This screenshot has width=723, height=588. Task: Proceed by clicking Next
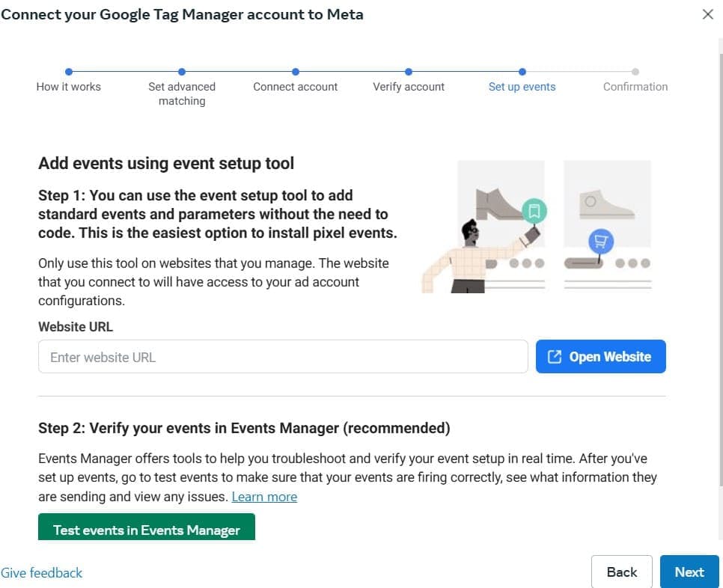(x=689, y=572)
